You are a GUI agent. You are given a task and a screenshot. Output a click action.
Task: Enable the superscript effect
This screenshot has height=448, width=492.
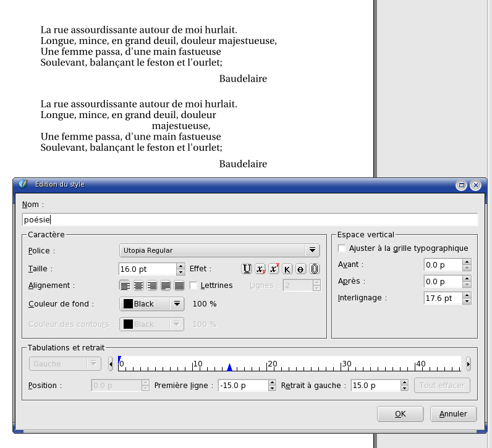pos(274,269)
